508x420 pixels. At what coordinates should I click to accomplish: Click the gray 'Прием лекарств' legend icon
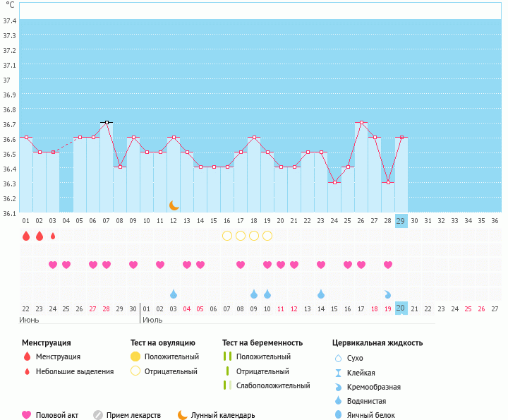click(x=98, y=415)
